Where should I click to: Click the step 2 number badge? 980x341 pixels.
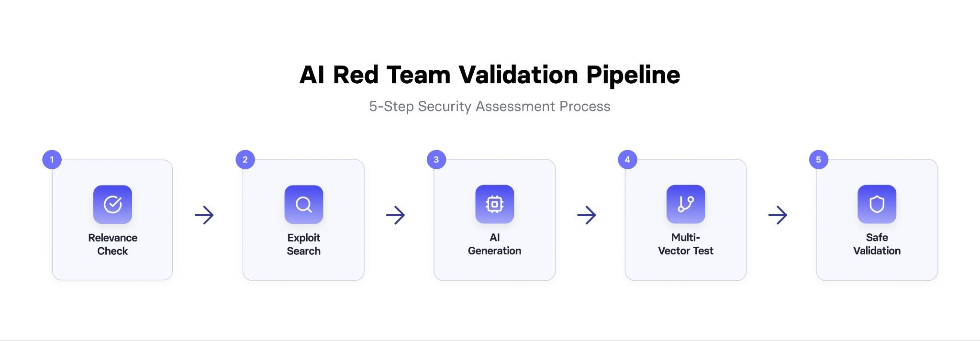tap(245, 160)
